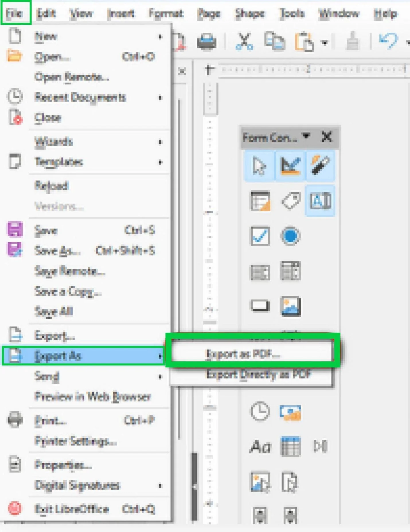This screenshot has height=532, width=410.
Task: Expand the New submenu
Action: coord(86,36)
